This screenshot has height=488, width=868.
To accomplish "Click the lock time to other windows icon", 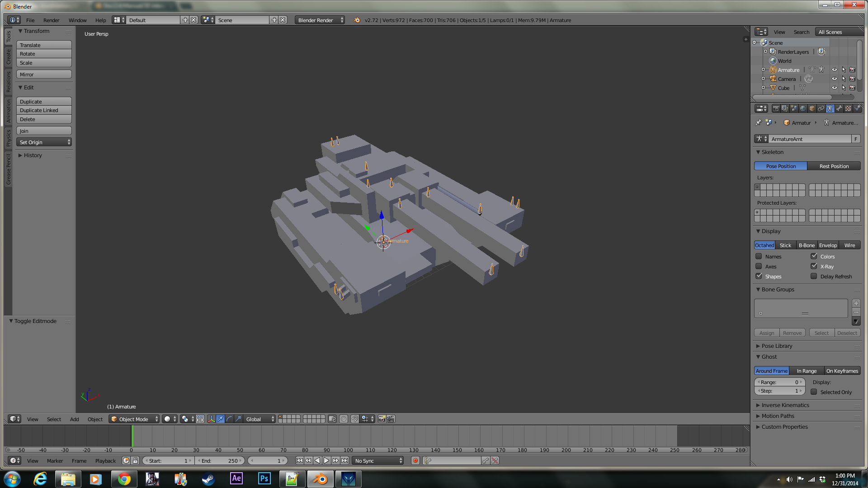I will (135, 460).
